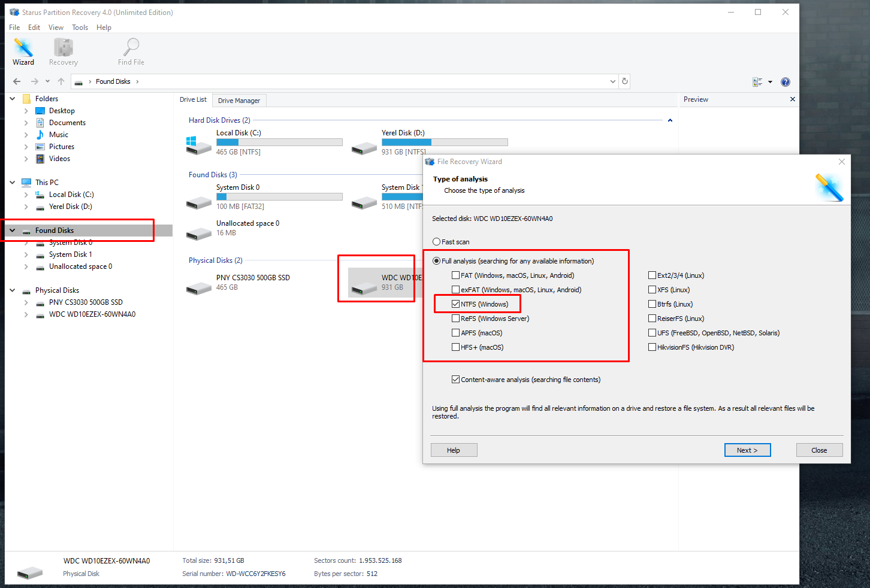The width and height of the screenshot is (870, 588).
Task: Open the Help menu
Action: tap(104, 28)
